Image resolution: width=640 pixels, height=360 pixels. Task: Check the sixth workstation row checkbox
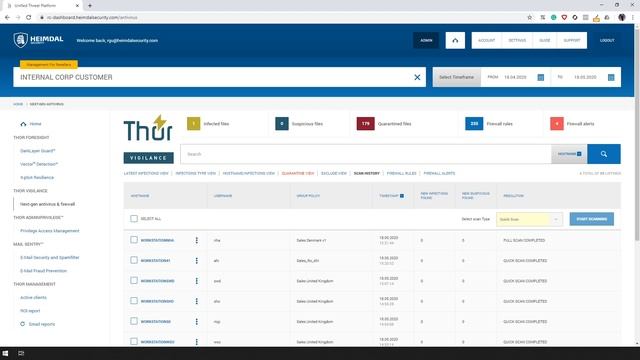point(134,341)
